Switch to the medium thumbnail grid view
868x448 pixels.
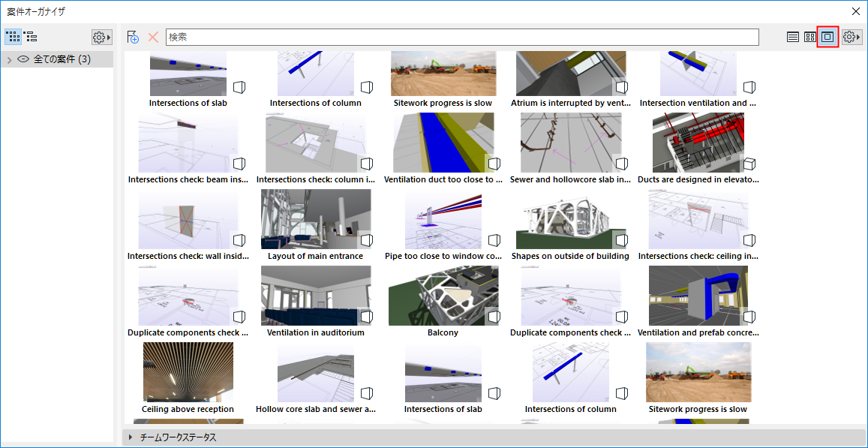coord(810,37)
